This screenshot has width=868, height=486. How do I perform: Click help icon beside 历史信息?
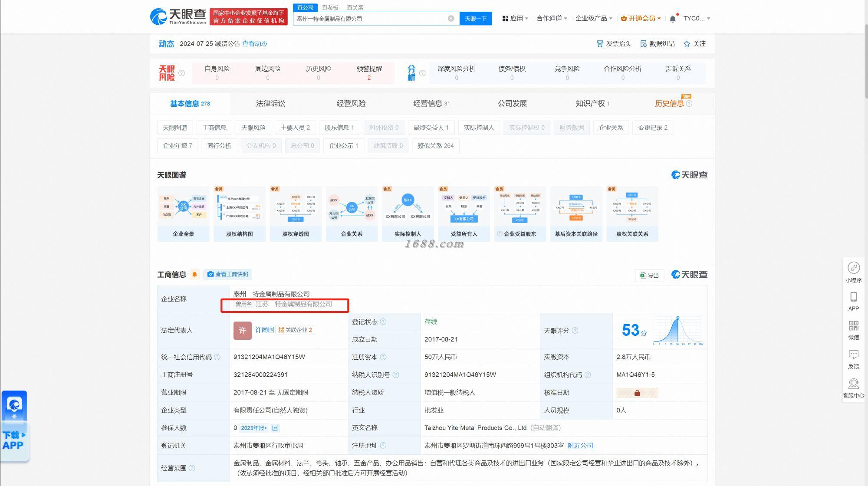point(689,103)
